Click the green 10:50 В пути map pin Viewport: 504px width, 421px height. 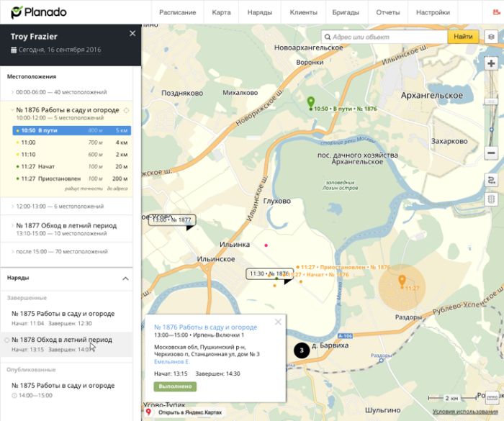310,102
